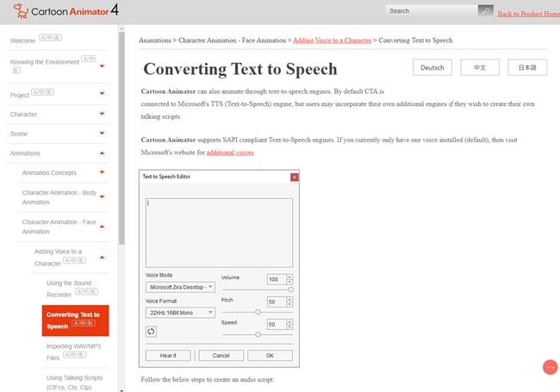Click the Speed slider handle
560x392 pixels.
point(258,334)
